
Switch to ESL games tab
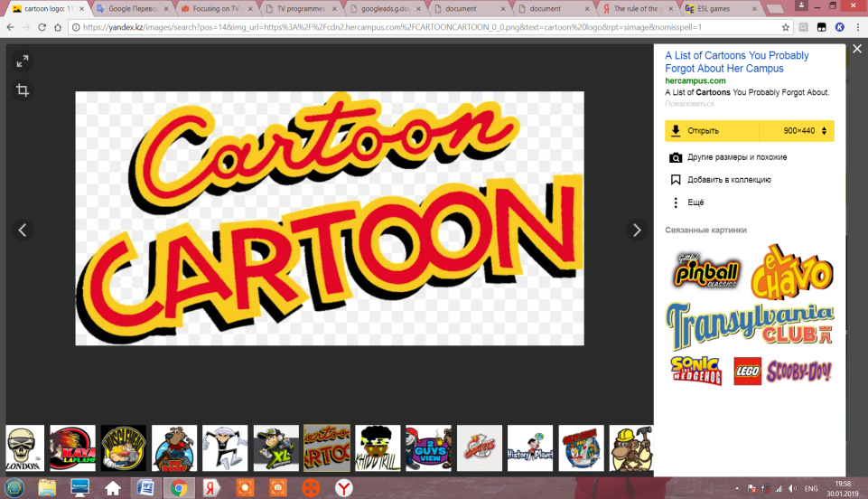click(721, 9)
